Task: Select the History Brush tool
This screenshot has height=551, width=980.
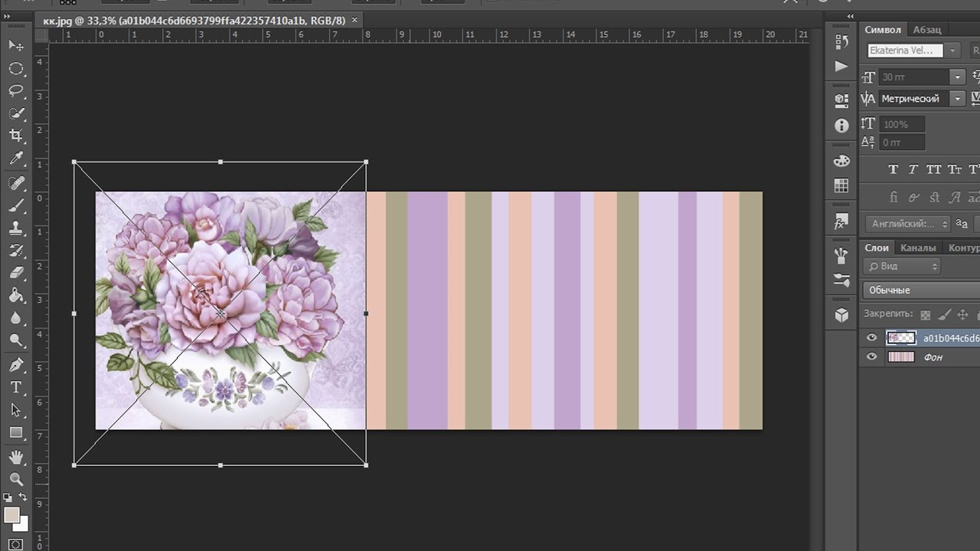Action: coord(15,250)
